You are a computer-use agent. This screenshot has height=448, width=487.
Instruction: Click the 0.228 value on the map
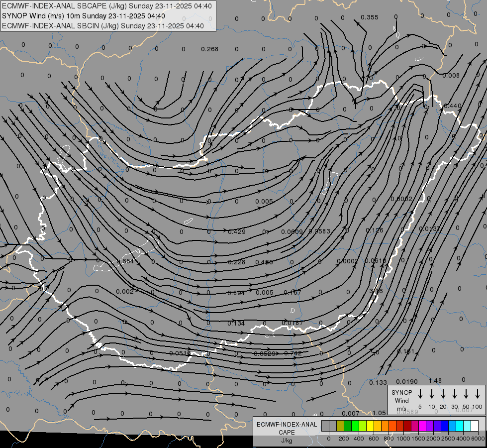click(x=236, y=262)
